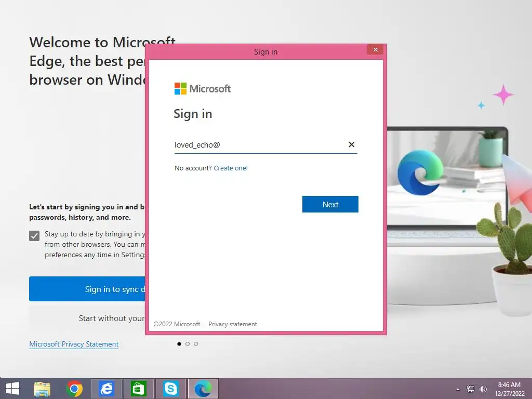Image resolution: width=532 pixels, height=399 pixels.
Task: Show hidden system tray icons arrow
Action: coord(458,389)
